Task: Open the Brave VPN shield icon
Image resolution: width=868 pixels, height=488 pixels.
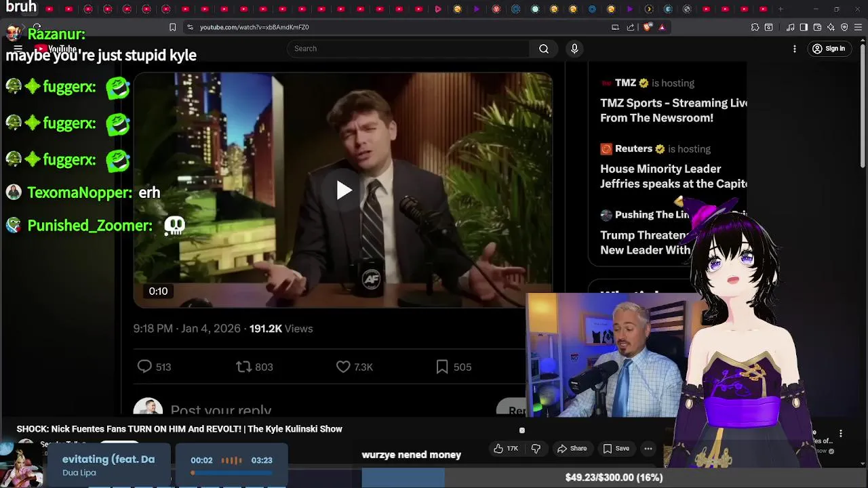Action: click(x=844, y=27)
